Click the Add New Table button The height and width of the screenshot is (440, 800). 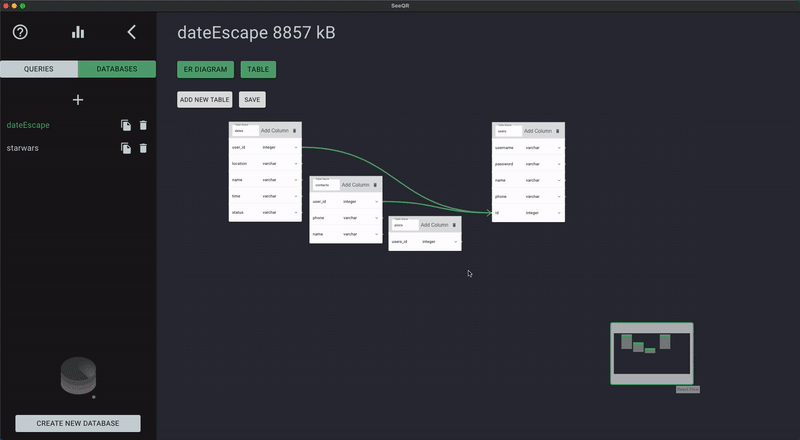pyautogui.click(x=205, y=100)
